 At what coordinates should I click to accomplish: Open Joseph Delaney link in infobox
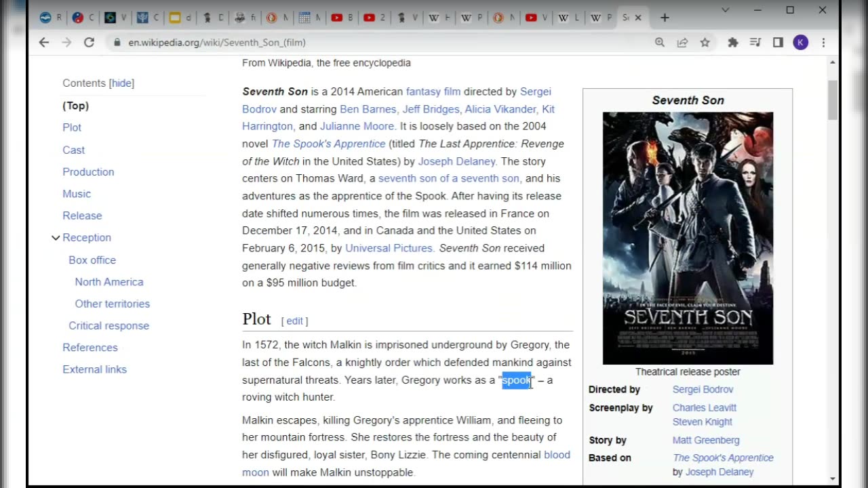[719, 472]
